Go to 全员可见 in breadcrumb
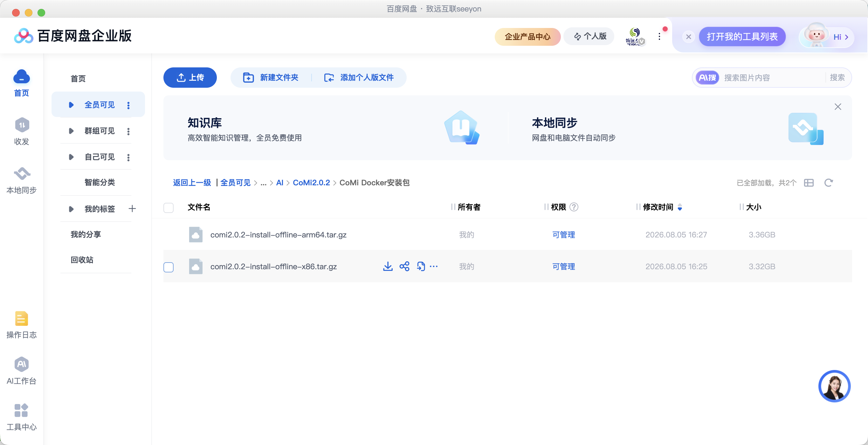The width and height of the screenshot is (868, 445). pos(236,182)
